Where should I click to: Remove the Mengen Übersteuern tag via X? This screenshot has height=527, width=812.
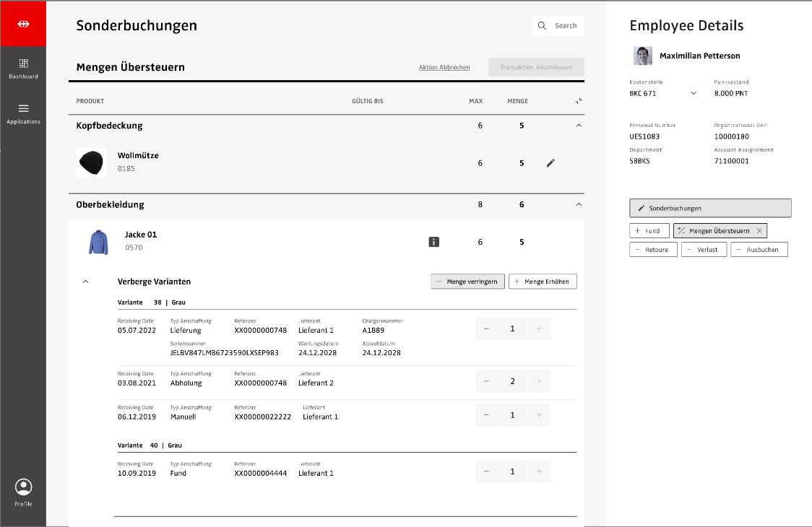point(759,231)
